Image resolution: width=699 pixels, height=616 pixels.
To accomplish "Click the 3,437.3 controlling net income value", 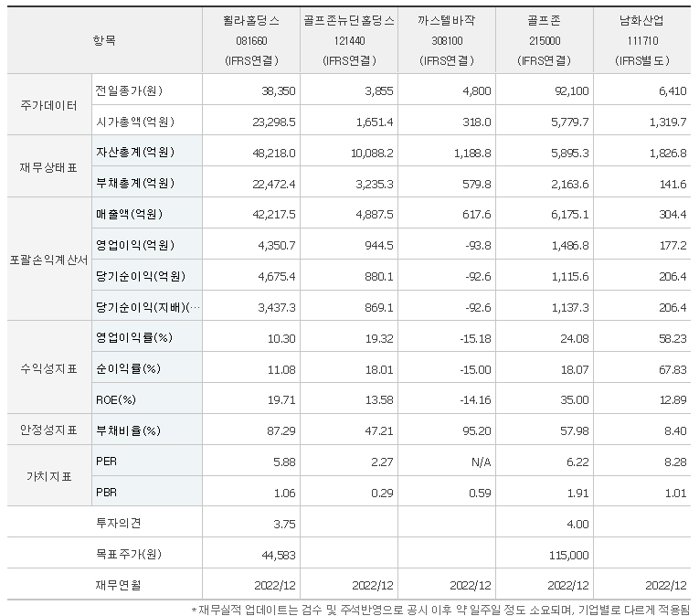I will tap(276, 307).
